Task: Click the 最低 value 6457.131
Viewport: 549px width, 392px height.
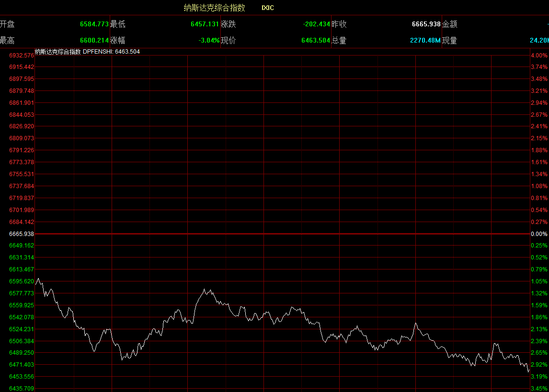Action: 205,24
